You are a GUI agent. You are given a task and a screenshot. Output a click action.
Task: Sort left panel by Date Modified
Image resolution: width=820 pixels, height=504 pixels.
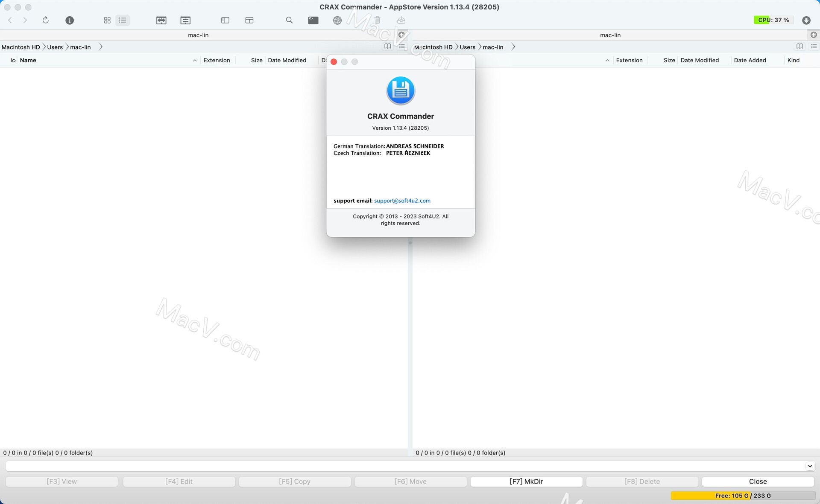click(x=287, y=60)
